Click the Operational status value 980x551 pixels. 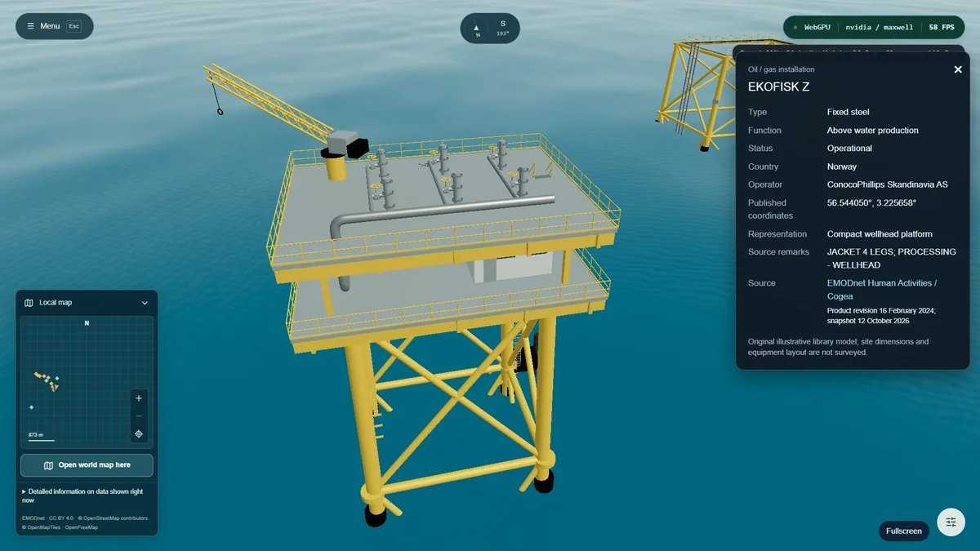[x=849, y=148]
